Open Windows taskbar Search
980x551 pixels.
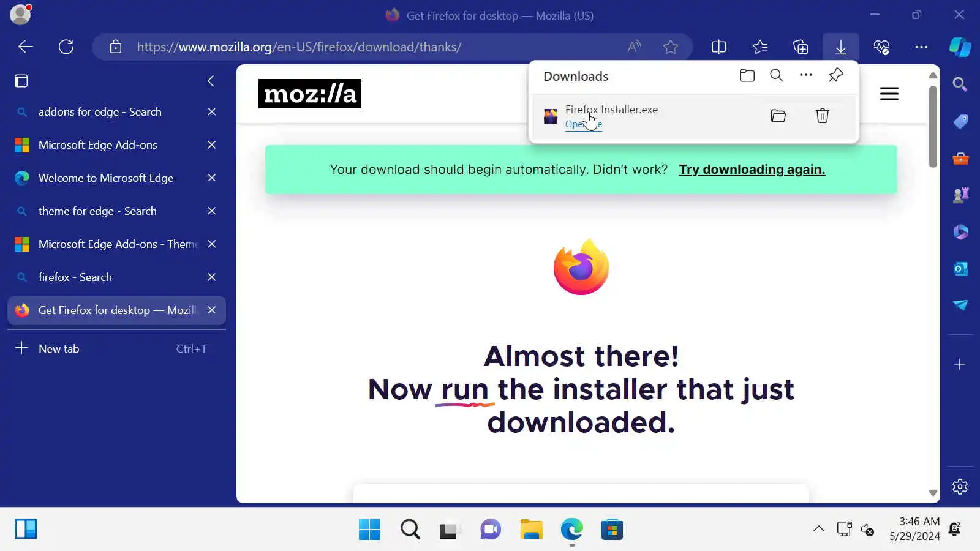410,530
